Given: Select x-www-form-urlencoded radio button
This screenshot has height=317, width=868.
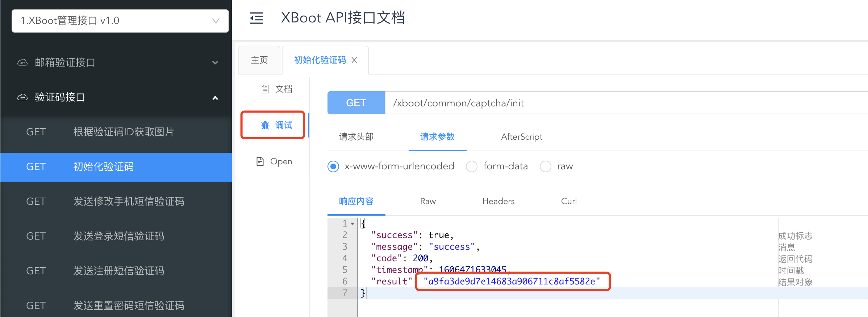Looking at the screenshot, I should coord(333,166).
